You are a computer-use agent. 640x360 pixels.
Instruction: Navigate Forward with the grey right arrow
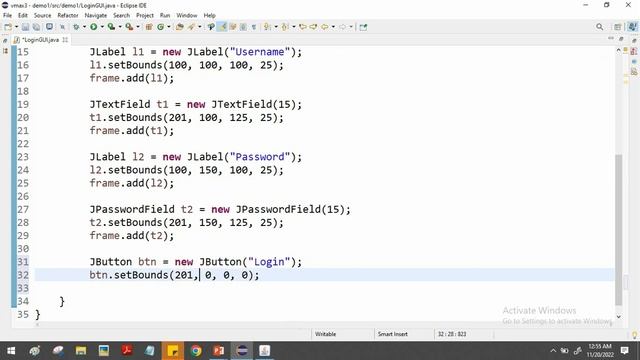point(342,27)
